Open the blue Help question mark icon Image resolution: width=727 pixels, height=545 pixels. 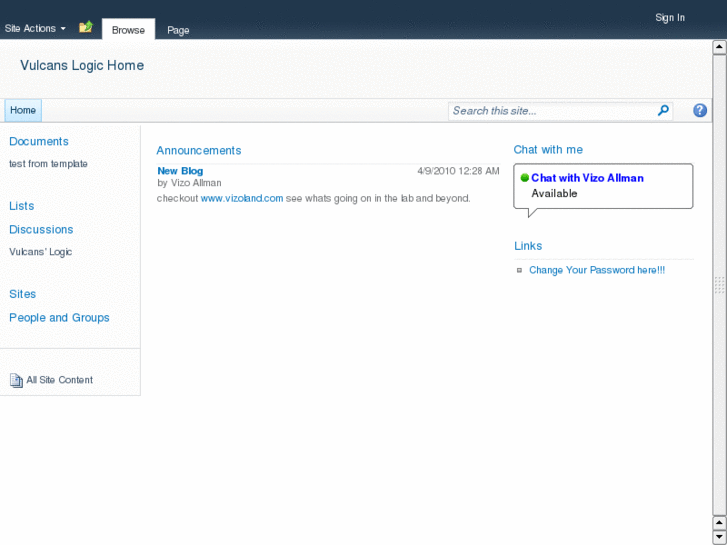700,110
